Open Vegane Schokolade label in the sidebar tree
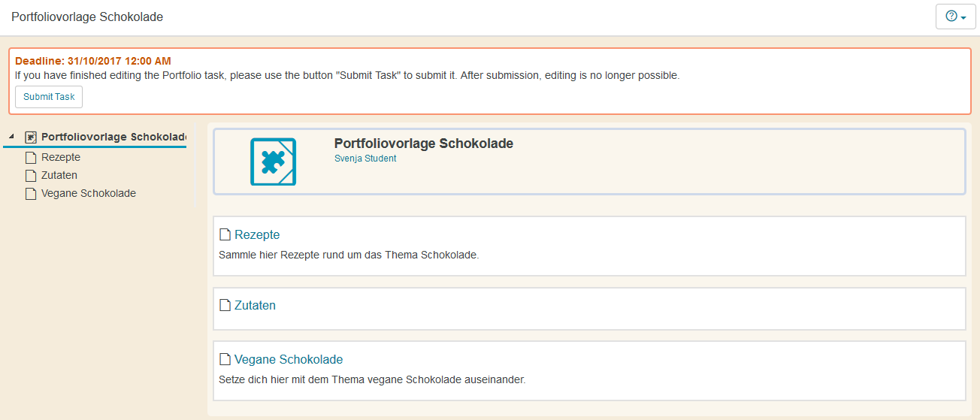The width and height of the screenshot is (980, 420). tap(89, 193)
